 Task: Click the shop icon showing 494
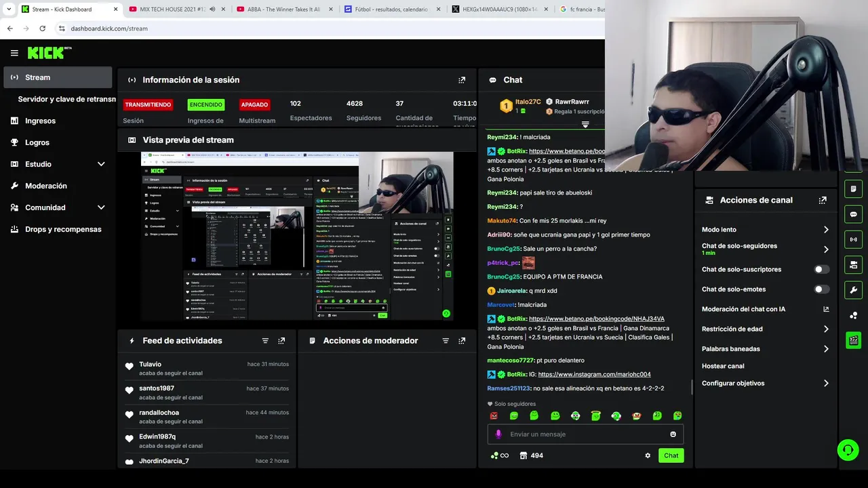(531, 455)
